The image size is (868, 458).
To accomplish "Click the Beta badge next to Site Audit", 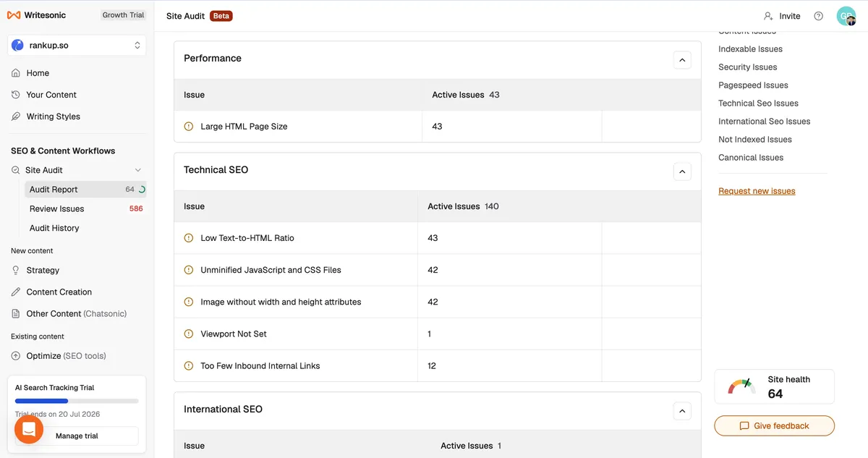I will pyautogui.click(x=221, y=16).
